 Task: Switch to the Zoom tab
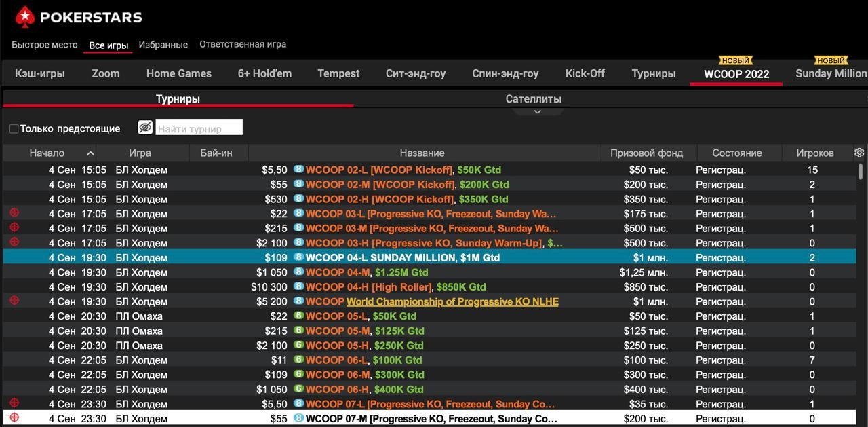click(x=106, y=73)
